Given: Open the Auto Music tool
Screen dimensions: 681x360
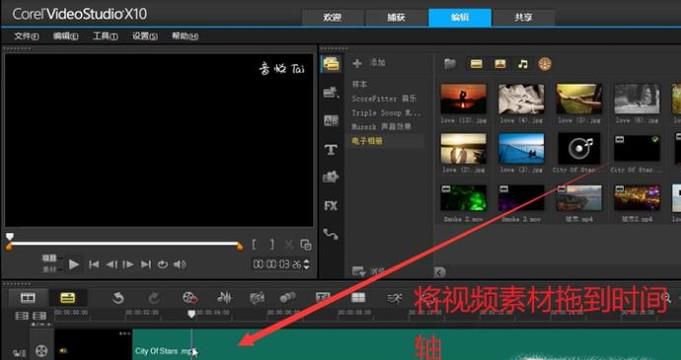Looking at the screenshot, I should coord(257,298).
